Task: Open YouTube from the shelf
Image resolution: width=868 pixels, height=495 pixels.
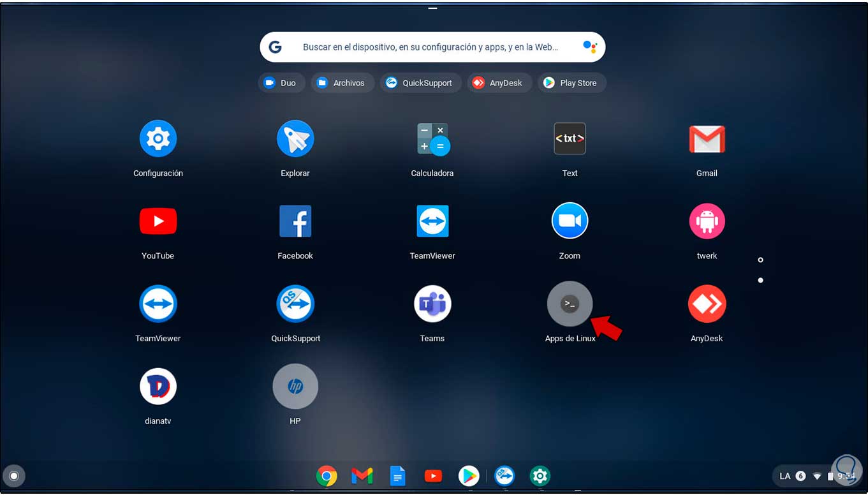Action: coord(433,476)
